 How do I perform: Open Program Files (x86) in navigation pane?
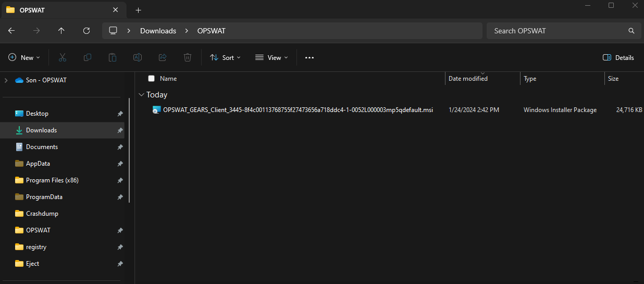(52, 180)
